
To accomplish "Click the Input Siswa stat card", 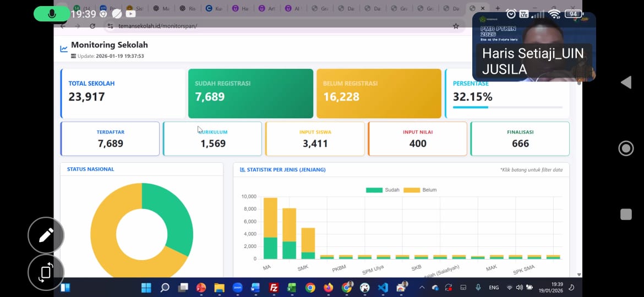I will (x=315, y=139).
